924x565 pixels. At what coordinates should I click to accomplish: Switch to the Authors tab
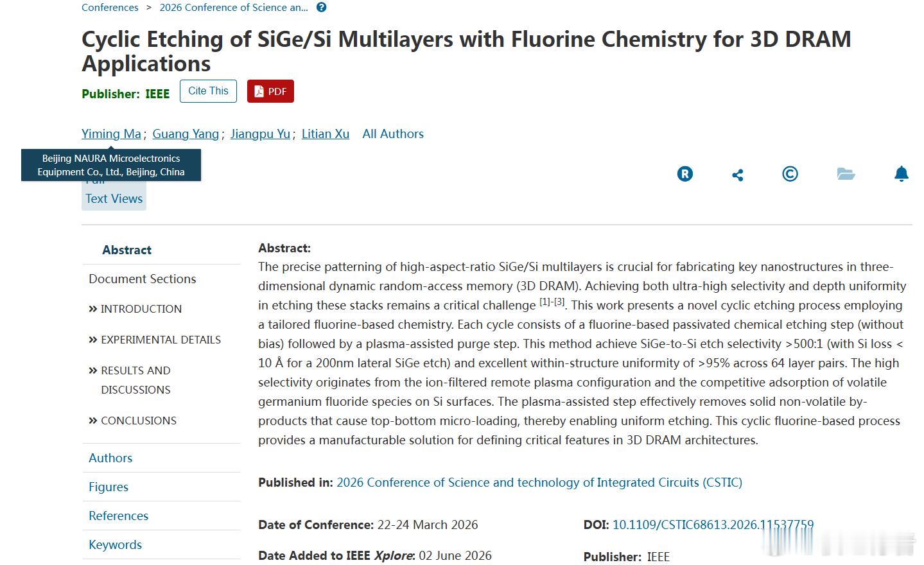110,458
